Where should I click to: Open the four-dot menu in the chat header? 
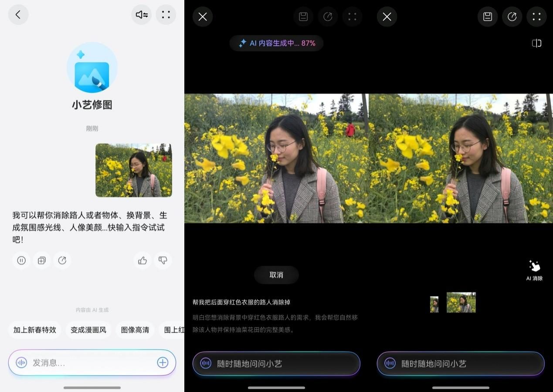pos(166,15)
